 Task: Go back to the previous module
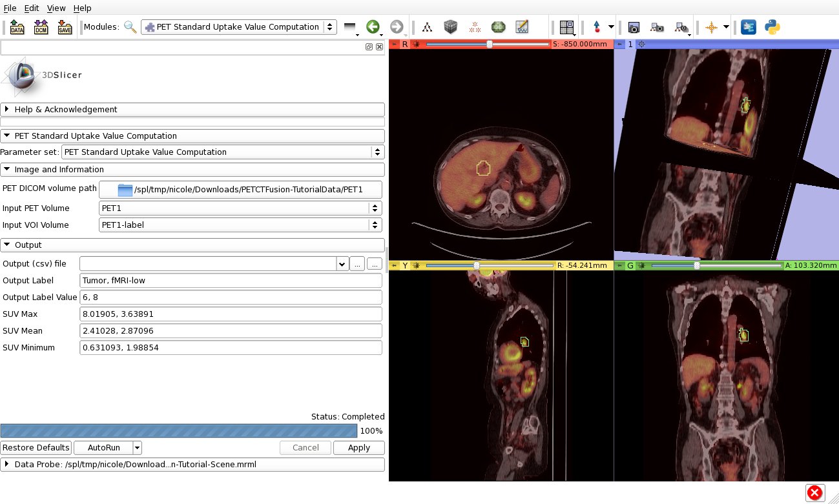tap(372, 27)
